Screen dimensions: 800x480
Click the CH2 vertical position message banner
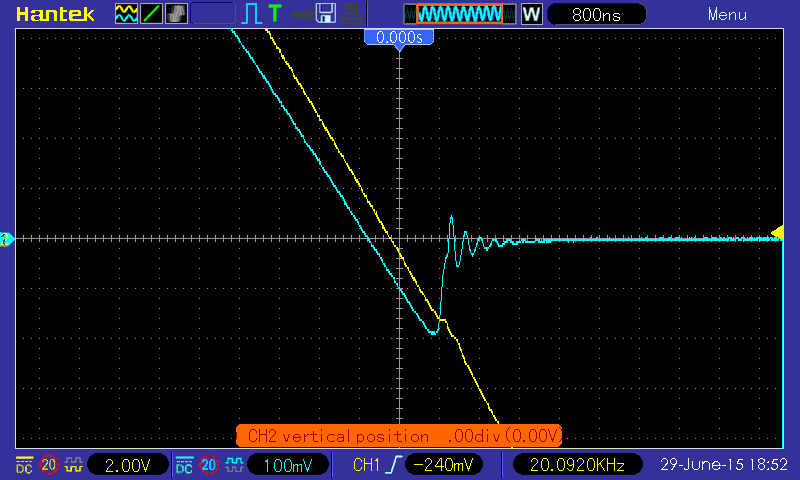(x=399, y=436)
